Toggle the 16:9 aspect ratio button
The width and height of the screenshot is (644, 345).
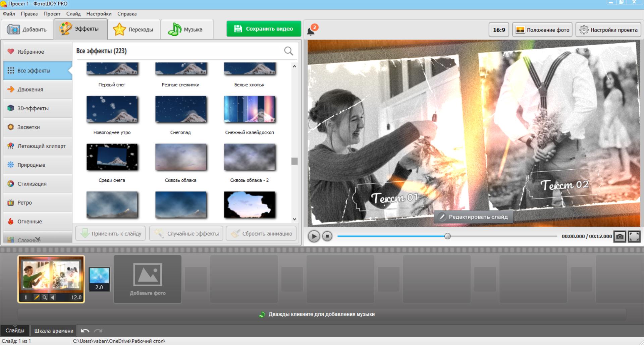point(499,30)
